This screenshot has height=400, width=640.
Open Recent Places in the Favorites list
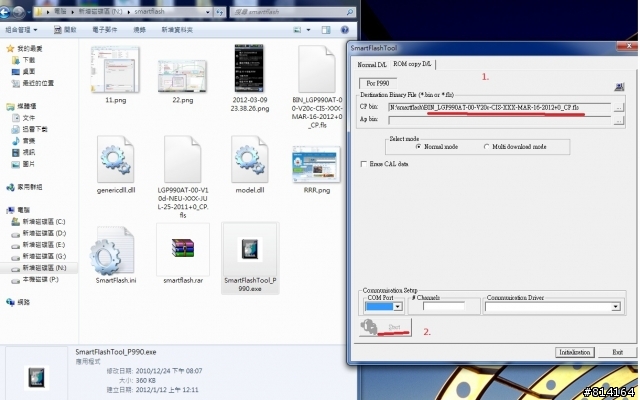point(33,83)
